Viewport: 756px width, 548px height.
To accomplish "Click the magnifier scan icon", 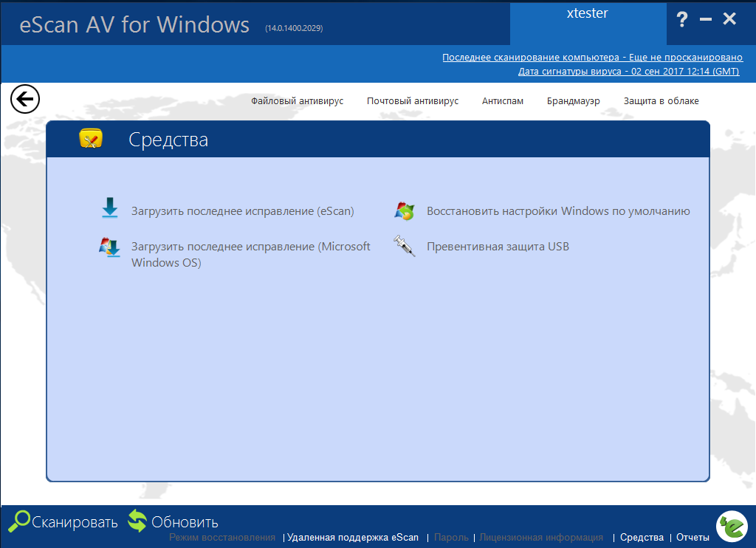I will pos(19,522).
